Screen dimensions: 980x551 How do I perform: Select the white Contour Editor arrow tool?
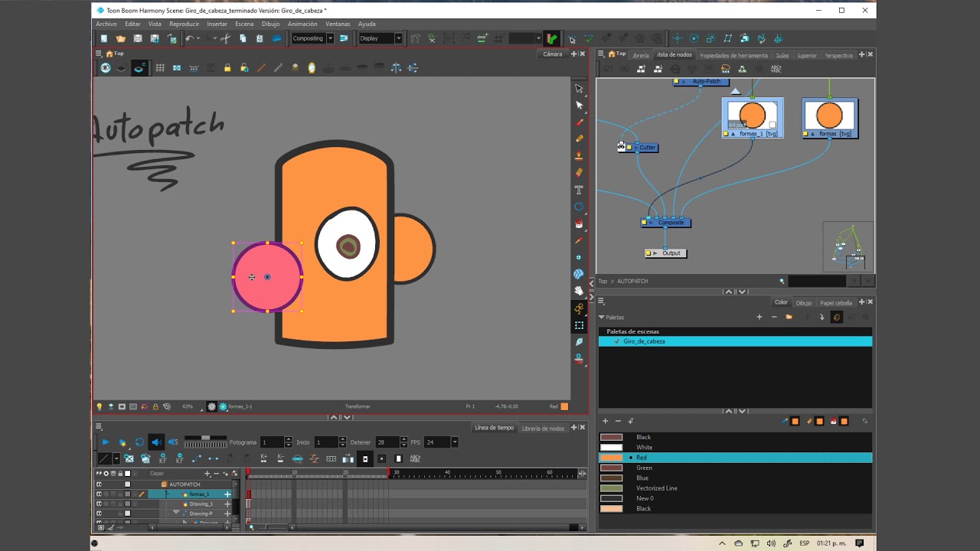coord(580,105)
